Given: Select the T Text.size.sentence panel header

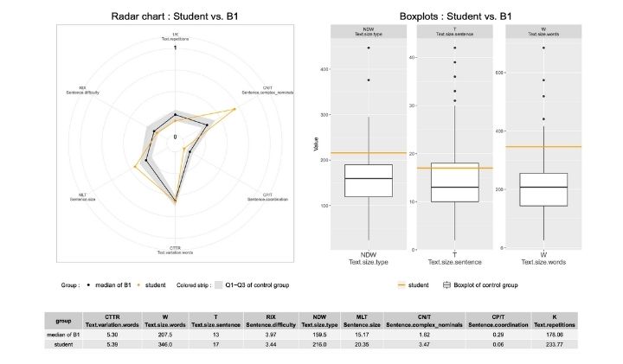Looking at the screenshot, I should pyautogui.click(x=454, y=32).
